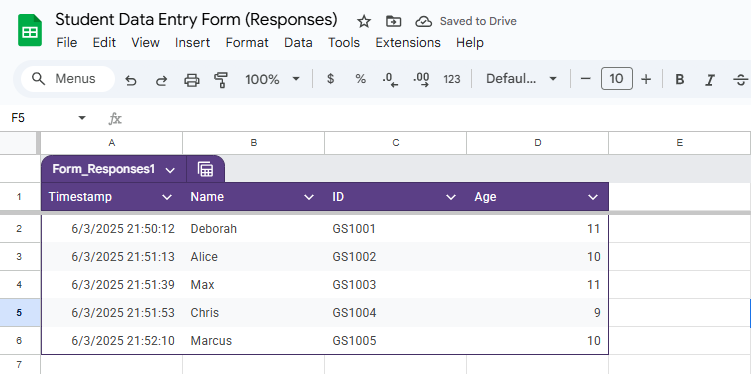751x374 pixels.
Task: Click the move to folder icon
Action: (393, 21)
